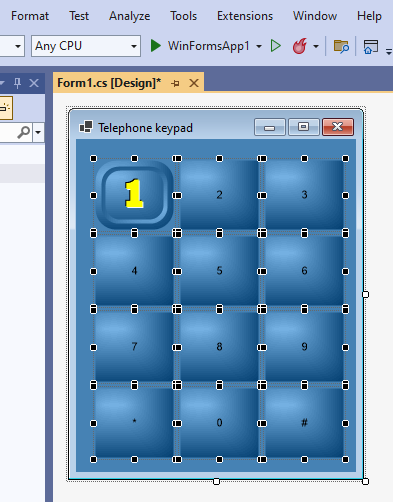Click the Hot Reload flame icon
The height and width of the screenshot is (502, 393).
click(x=299, y=46)
